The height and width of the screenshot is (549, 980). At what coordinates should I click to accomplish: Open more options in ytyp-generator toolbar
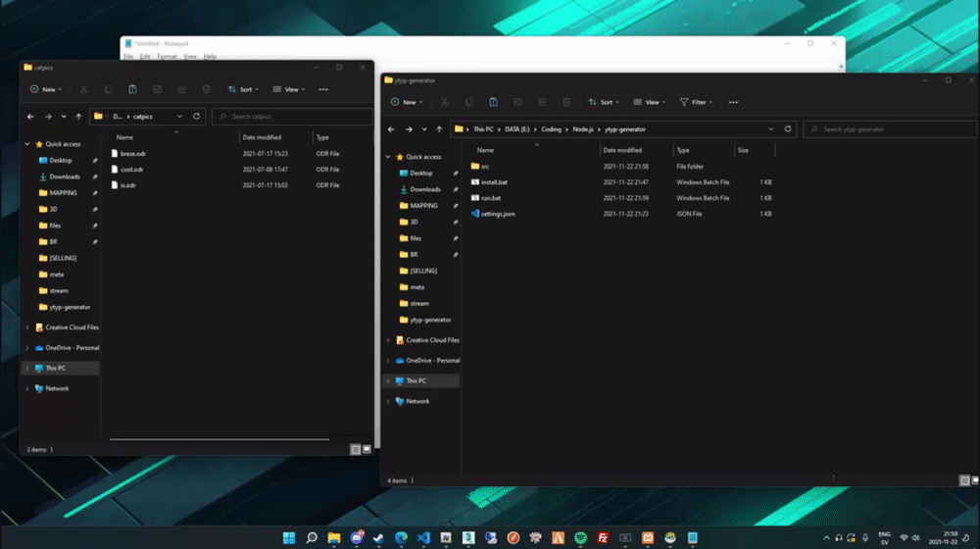pyautogui.click(x=733, y=102)
